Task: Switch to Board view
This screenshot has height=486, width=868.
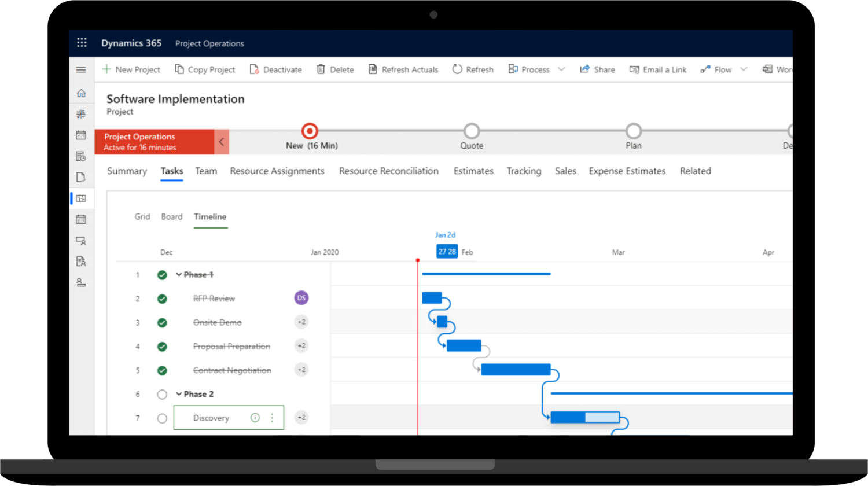Action: pyautogui.click(x=172, y=216)
